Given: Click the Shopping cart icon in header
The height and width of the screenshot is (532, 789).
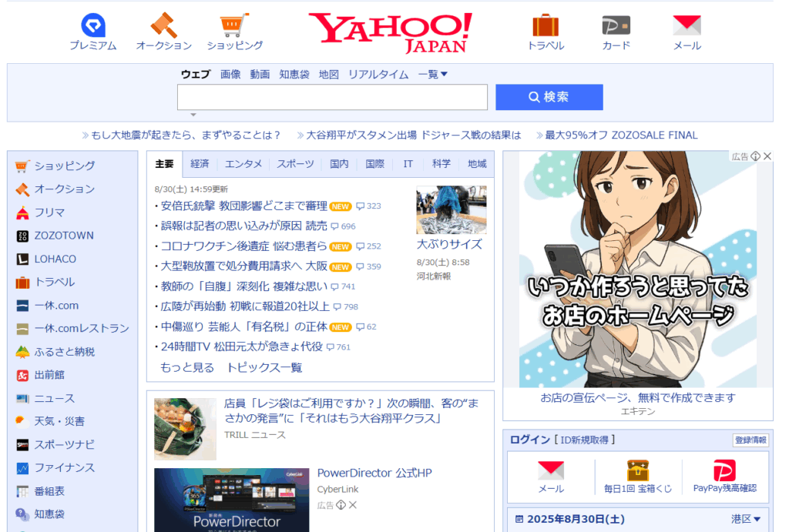Looking at the screenshot, I should pos(234,25).
